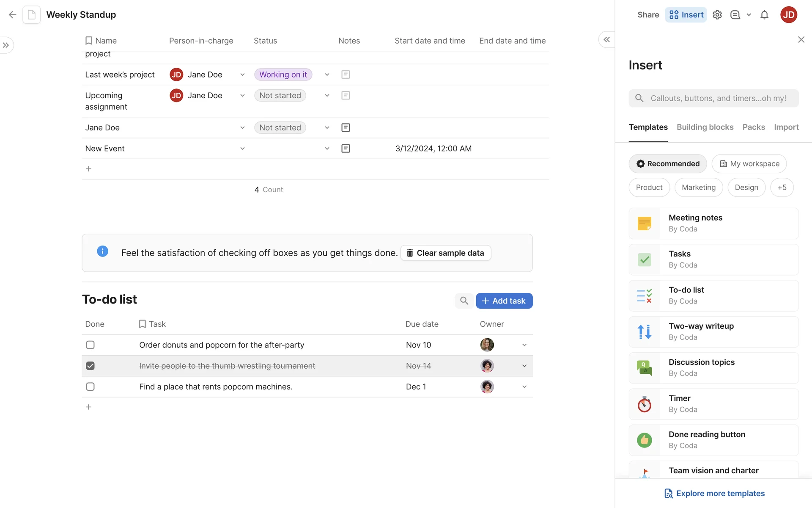Uncheck the Invite people task checkbox

90,366
